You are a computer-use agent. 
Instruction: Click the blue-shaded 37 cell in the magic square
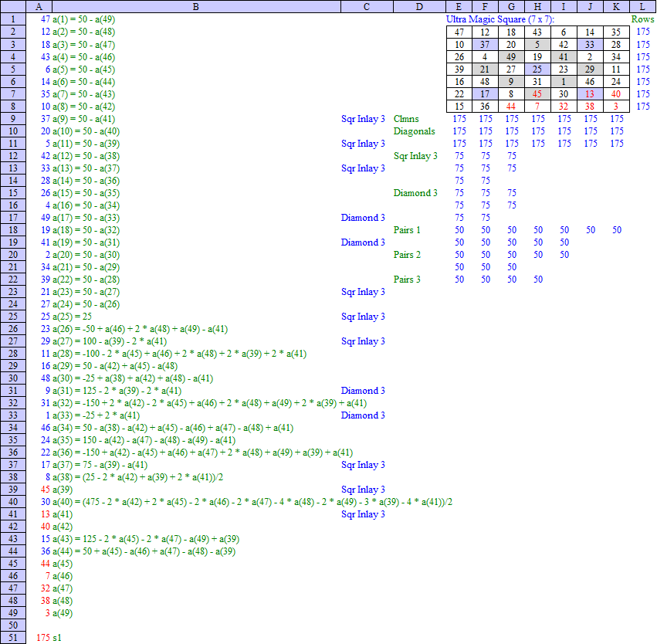tap(485, 45)
